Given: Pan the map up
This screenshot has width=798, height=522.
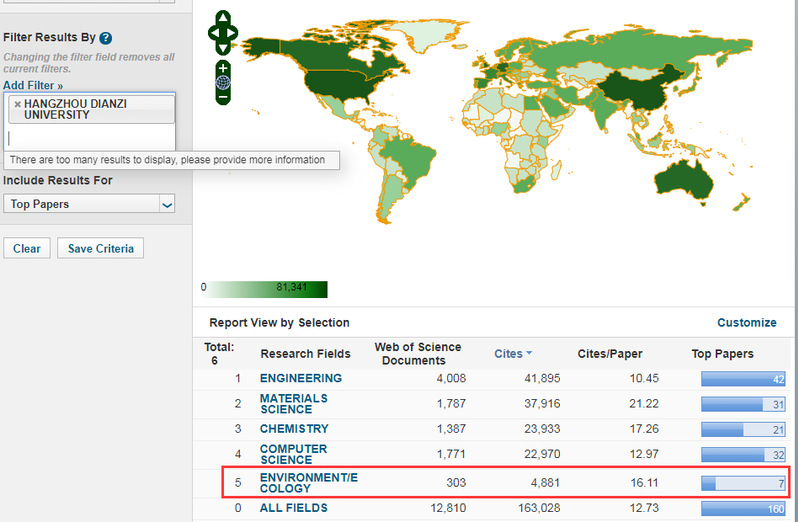Looking at the screenshot, I should tap(223, 18).
